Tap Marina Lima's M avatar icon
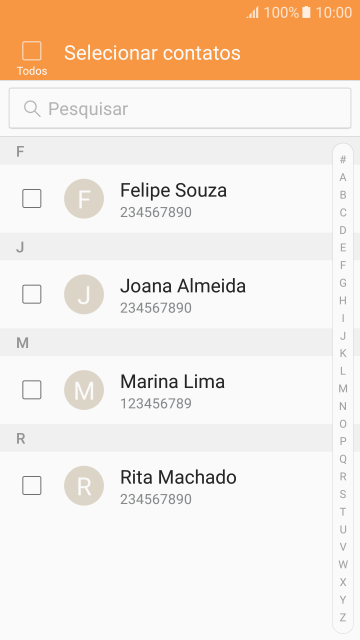The width and height of the screenshot is (360, 640). (84, 390)
